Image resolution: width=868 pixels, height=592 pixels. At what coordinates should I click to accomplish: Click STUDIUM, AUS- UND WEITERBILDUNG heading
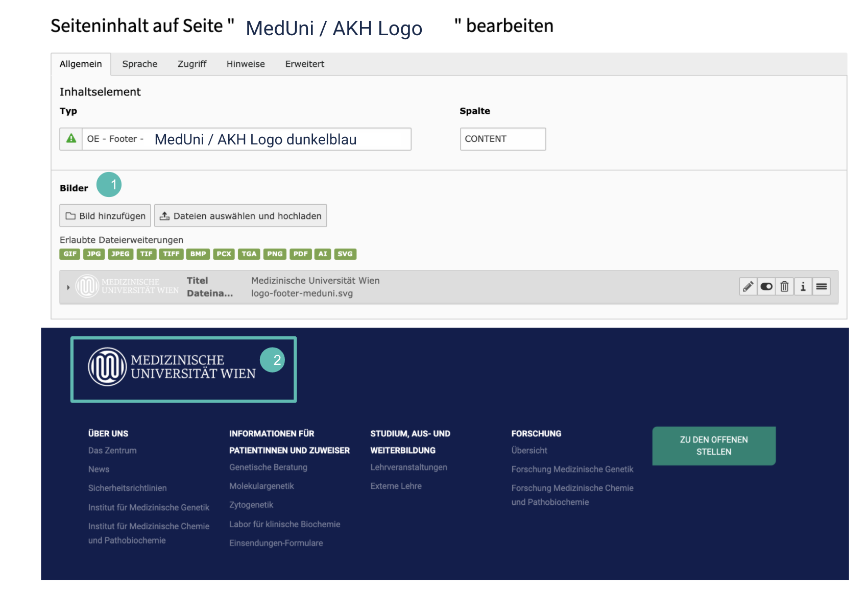(x=410, y=442)
